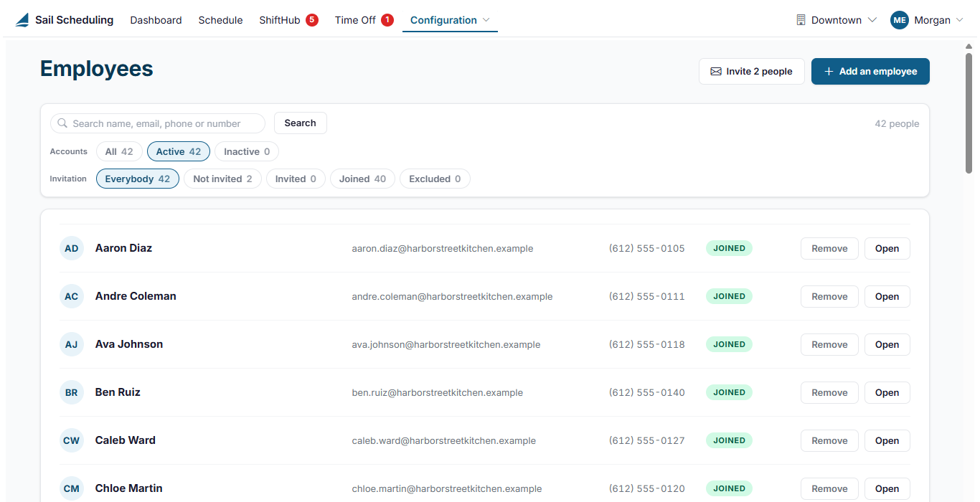Go to the Dashboard page

tap(156, 20)
